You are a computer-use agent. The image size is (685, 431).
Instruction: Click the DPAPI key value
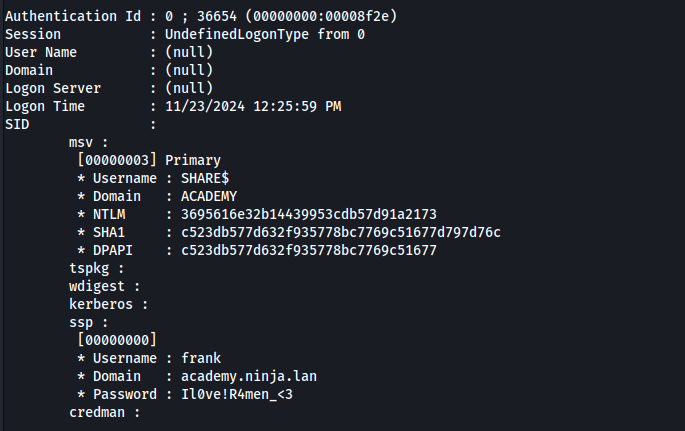click(x=308, y=250)
